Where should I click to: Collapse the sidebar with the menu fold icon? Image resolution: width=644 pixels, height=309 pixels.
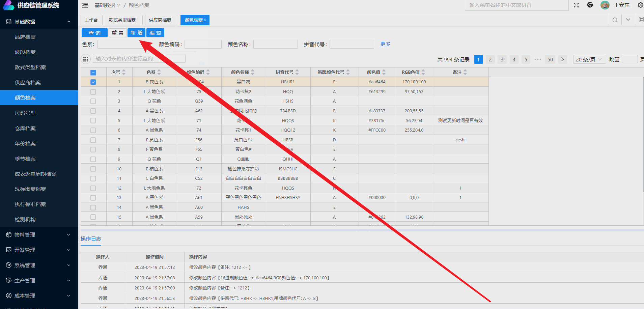click(85, 5)
